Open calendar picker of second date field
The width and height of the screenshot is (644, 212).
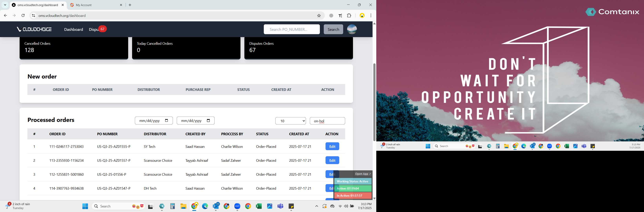208,120
